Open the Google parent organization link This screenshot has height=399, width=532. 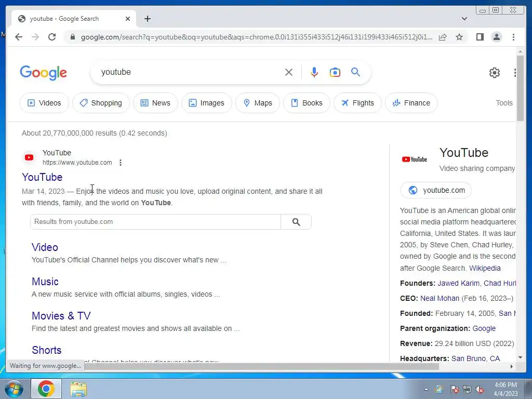(484, 328)
